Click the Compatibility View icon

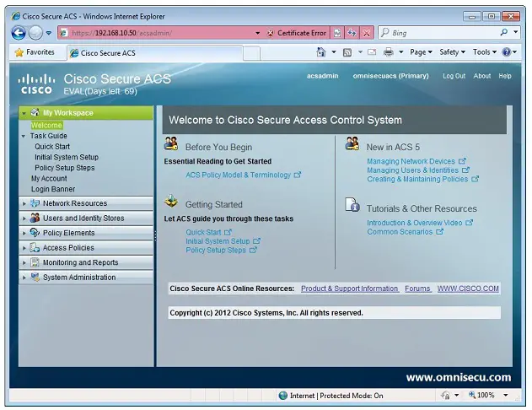[x=337, y=33]
